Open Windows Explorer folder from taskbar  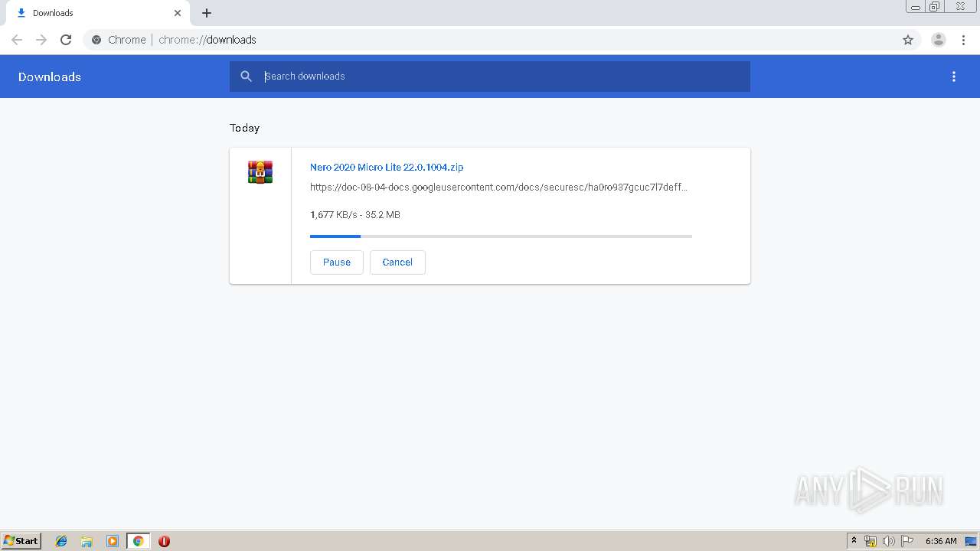coord(87,541)
